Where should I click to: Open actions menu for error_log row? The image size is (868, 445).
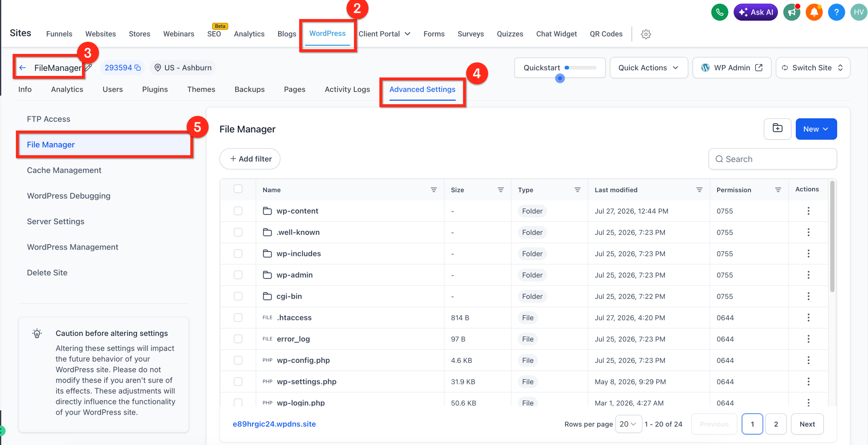point(808,339)
